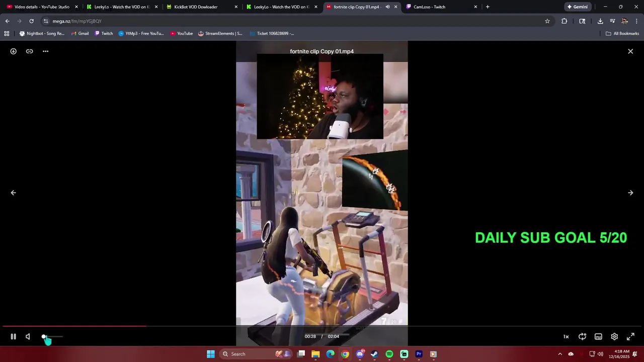Open the video settings gear
644x362 pixels.
614,337
